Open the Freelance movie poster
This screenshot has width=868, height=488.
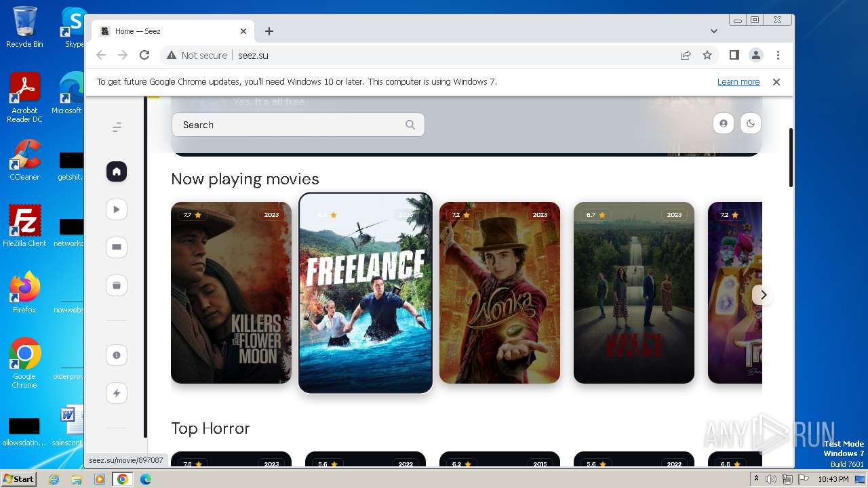pyautogui.click(x=366, y=293)
